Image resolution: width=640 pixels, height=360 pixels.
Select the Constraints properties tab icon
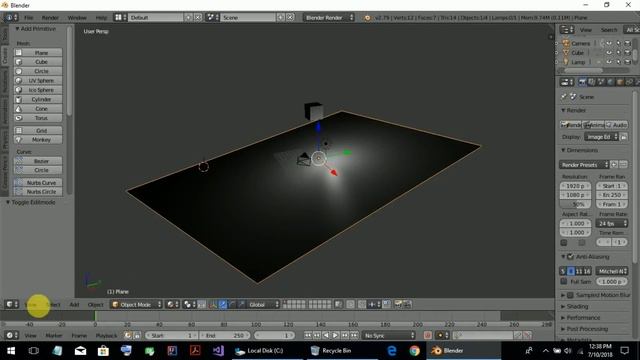(x=629, y=82)
